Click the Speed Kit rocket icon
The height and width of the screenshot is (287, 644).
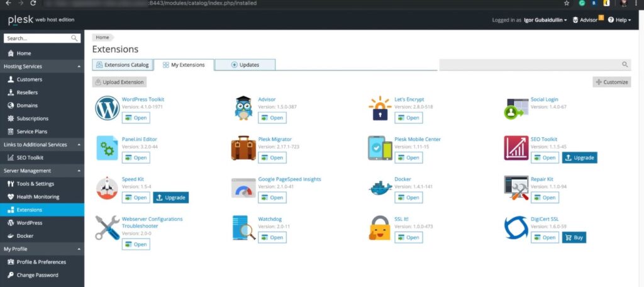[107, 188]
